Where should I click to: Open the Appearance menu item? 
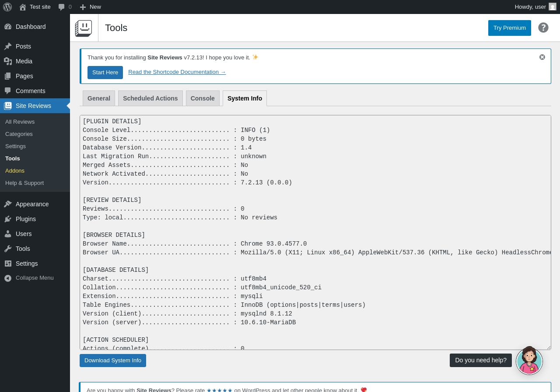pyautogui.click(x=35, y=204)
